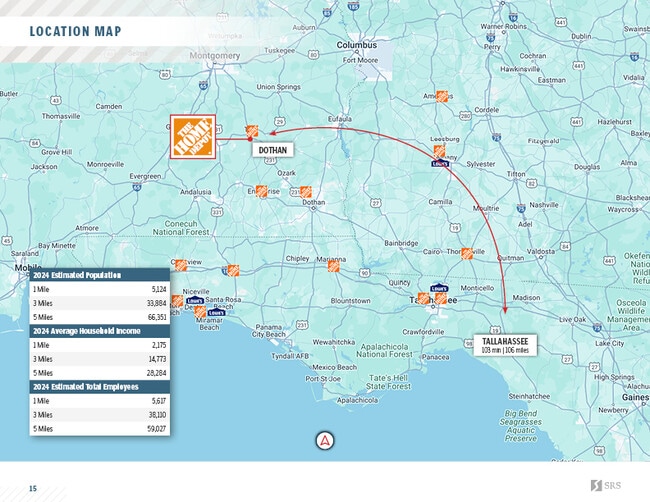
Task: Click Home Depot marker beside Dothan label
Action: pos(252,132)
